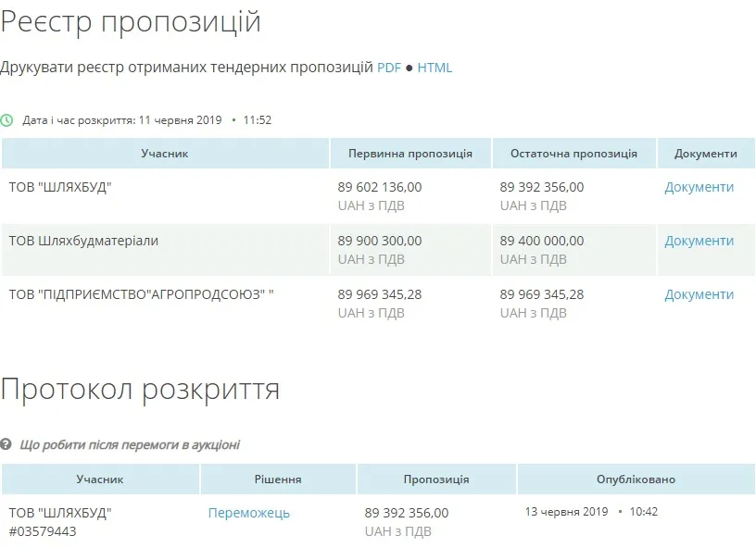Click the question mark help icon

6,444
